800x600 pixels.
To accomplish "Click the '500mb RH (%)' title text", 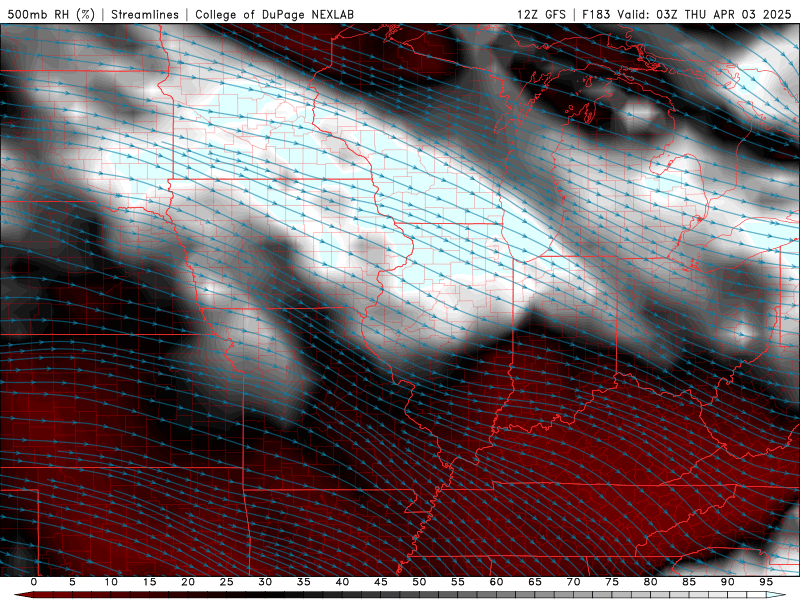I will (52, 14).
